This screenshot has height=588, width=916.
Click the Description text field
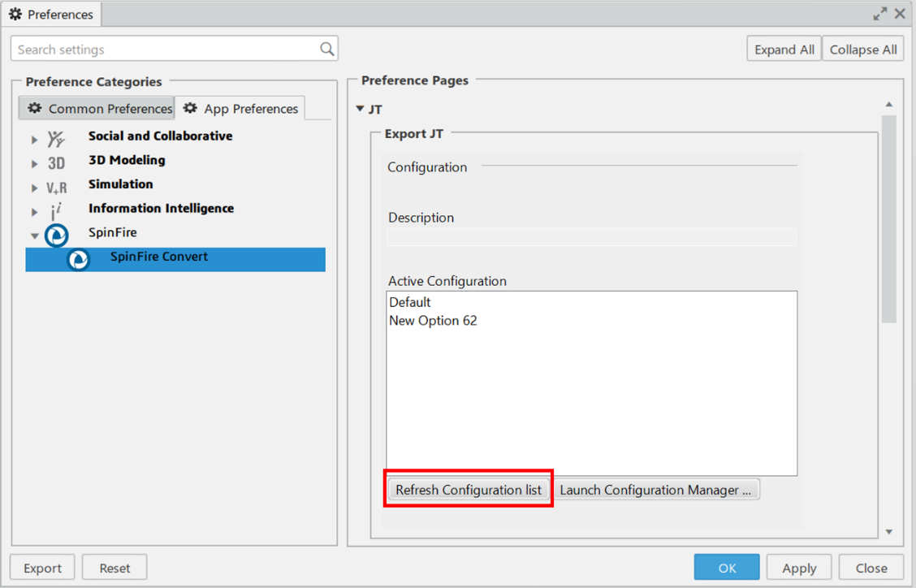[x=591, y=236]
